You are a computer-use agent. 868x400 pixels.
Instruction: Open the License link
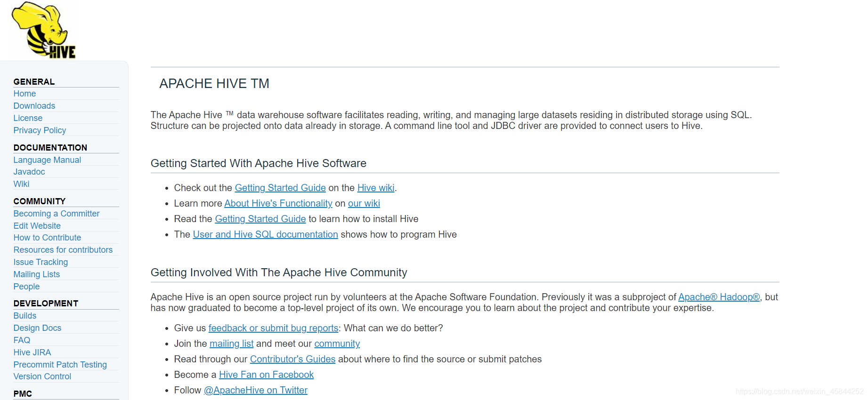point(28,118)
